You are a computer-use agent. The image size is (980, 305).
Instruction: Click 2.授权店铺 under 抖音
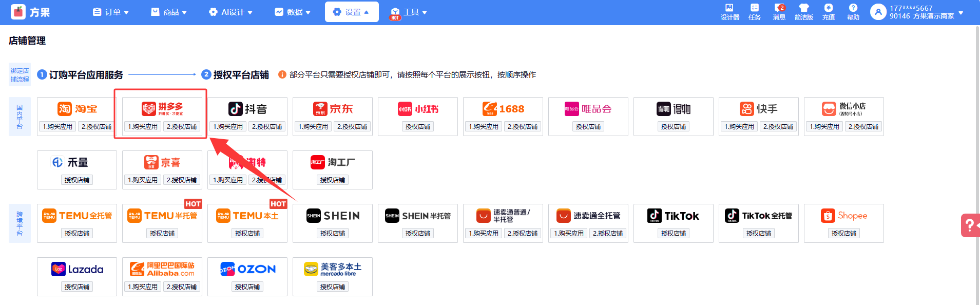pyautogui.click(x=267, y=126)
